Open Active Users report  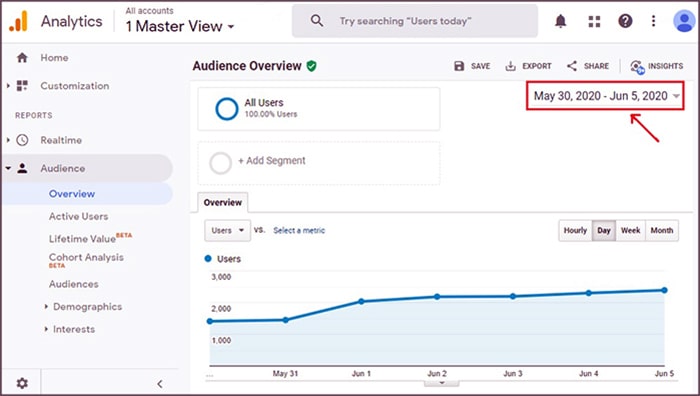point(79,216)
